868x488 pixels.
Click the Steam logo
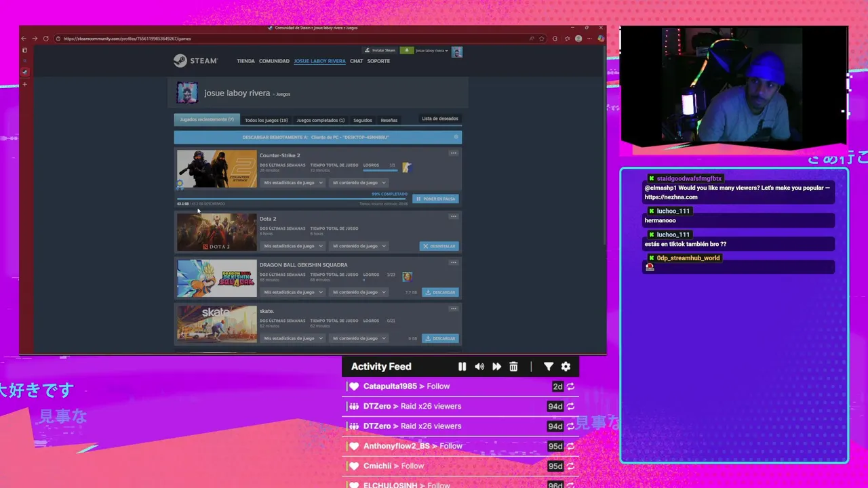click(195, 61)
